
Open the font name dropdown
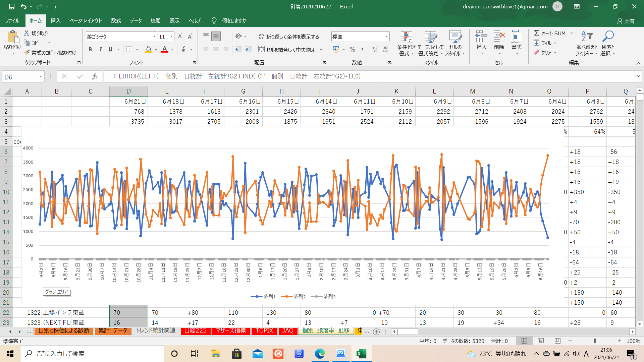click(x=154, y=37)
